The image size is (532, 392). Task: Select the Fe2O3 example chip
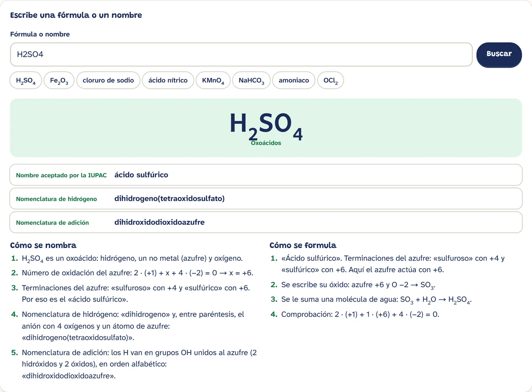pos(59,81)
